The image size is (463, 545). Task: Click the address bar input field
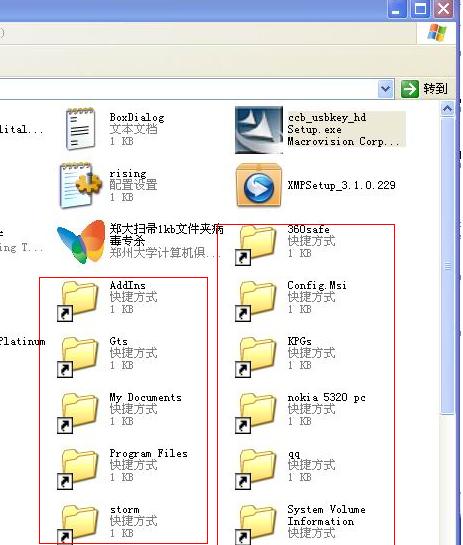coord(188,89)
